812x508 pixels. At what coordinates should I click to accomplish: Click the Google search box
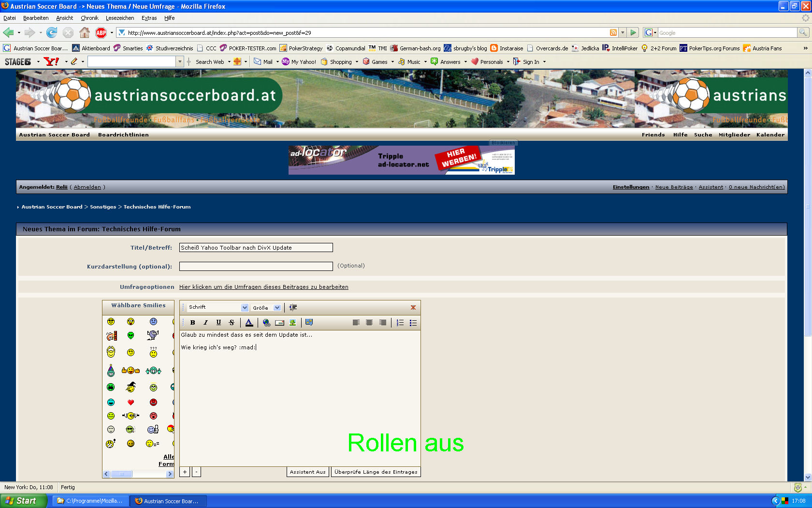[727, 32]
